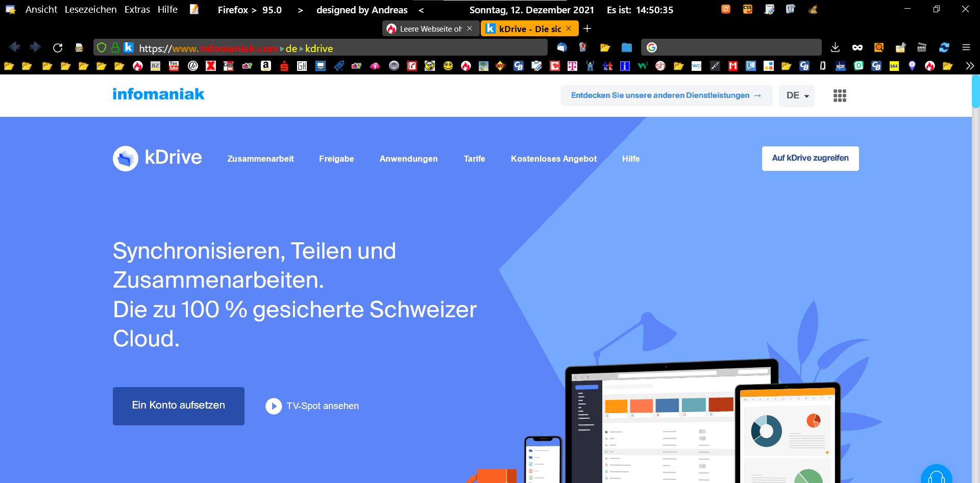Open the DE language dropdown
Screen dimensions: 980x483
pos(797,96)
